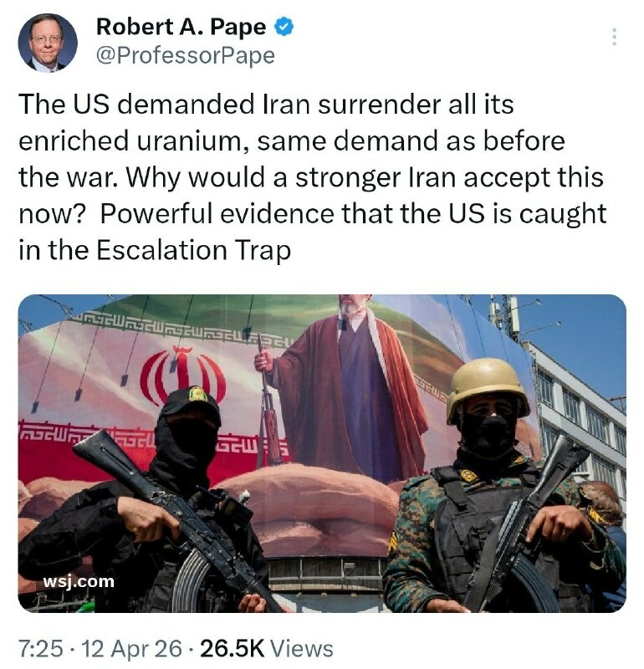View the 26.5K views count
Viewport: 644px width, 669px height.
pos(233,648)
